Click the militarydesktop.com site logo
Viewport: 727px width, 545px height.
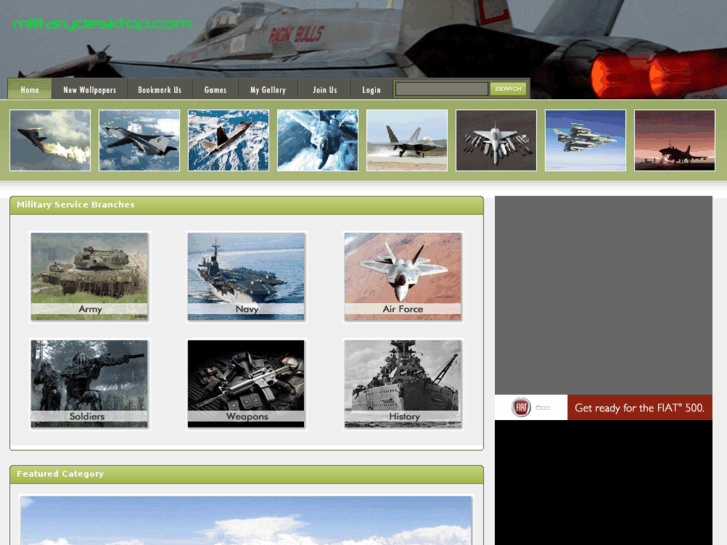(102, 24)
